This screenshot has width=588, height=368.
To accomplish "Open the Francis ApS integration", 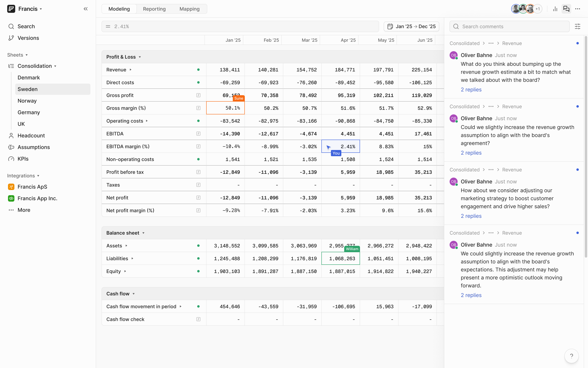I will point(32,187).
